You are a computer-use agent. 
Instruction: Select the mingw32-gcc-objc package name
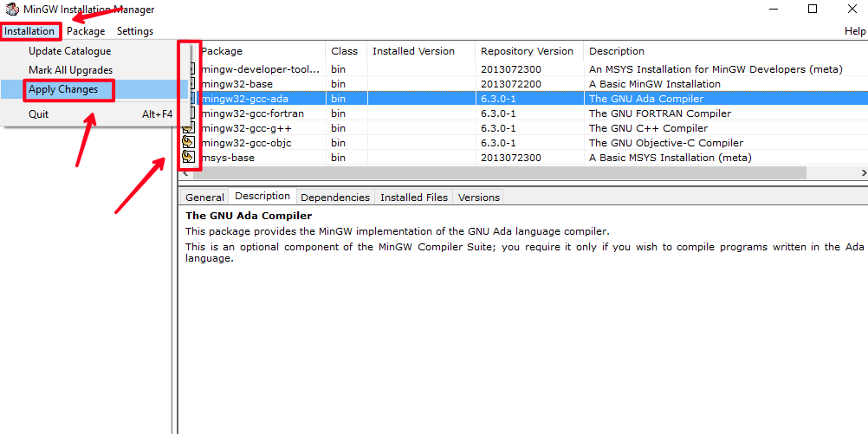(x=246, y=143)
